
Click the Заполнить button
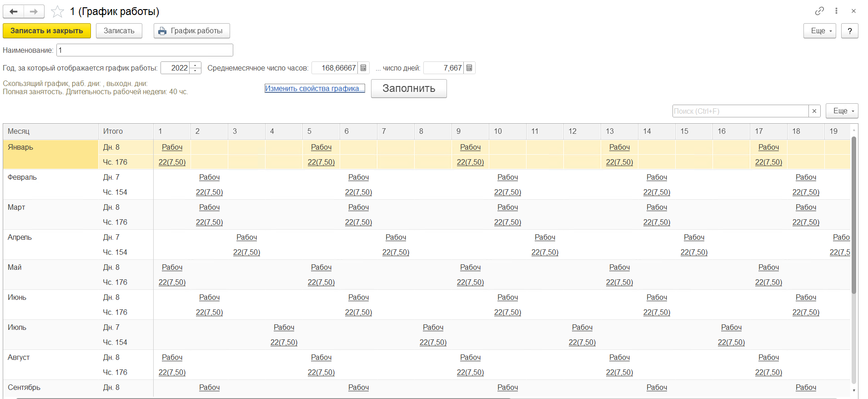point(408,89)
